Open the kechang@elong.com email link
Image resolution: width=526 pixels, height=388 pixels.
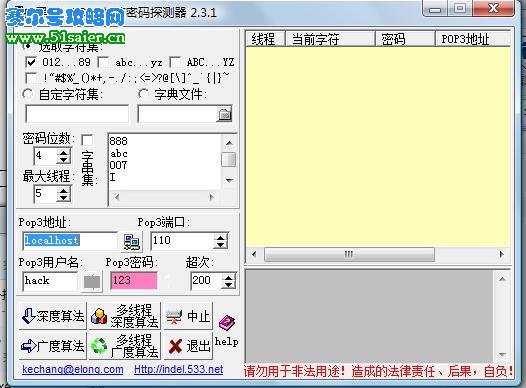(x=73, y=370)
